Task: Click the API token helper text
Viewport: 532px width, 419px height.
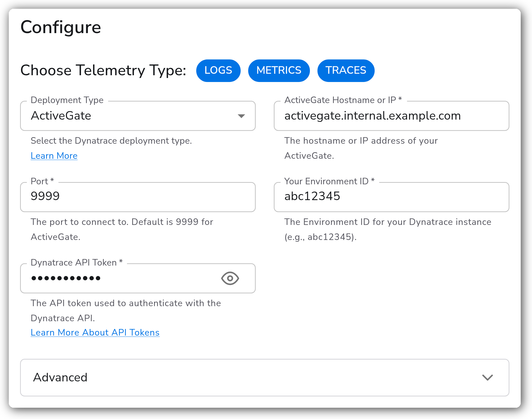Action: (x=126, y=311)
